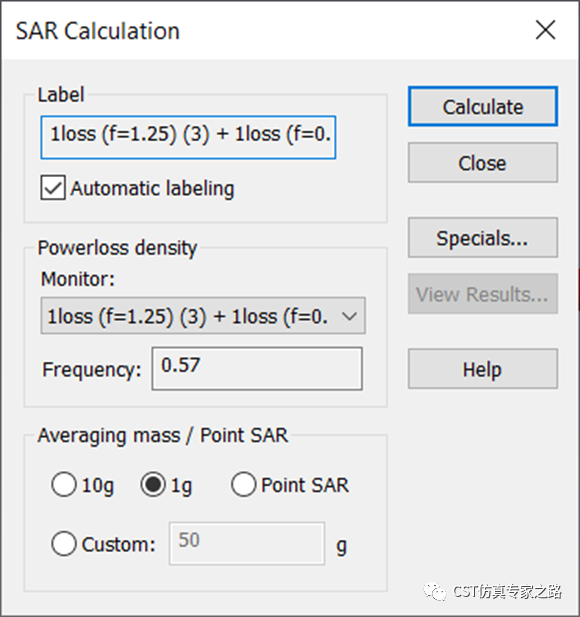Click the CST watermark text
The image size is (580, 617).
pos(507,591)
